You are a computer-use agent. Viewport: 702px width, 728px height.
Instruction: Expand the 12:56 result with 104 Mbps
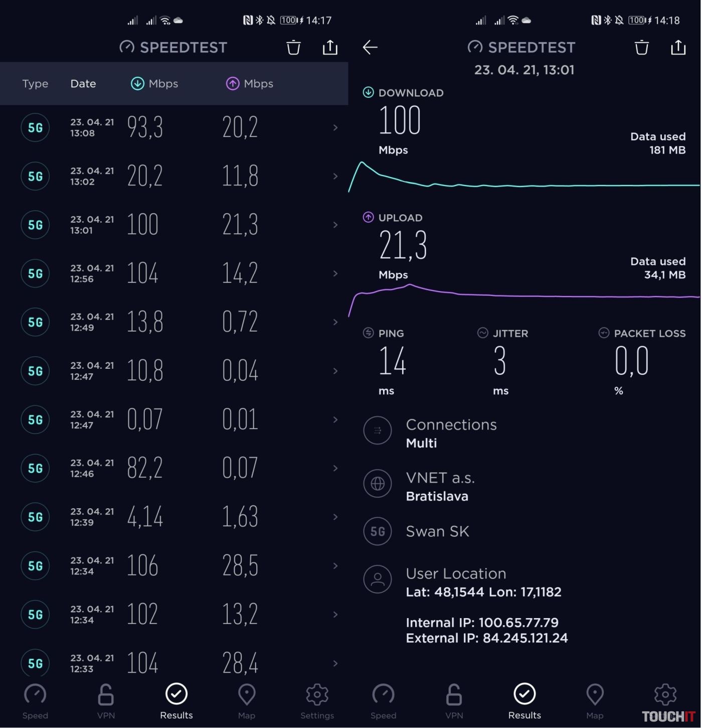click(x=335, y=273)
